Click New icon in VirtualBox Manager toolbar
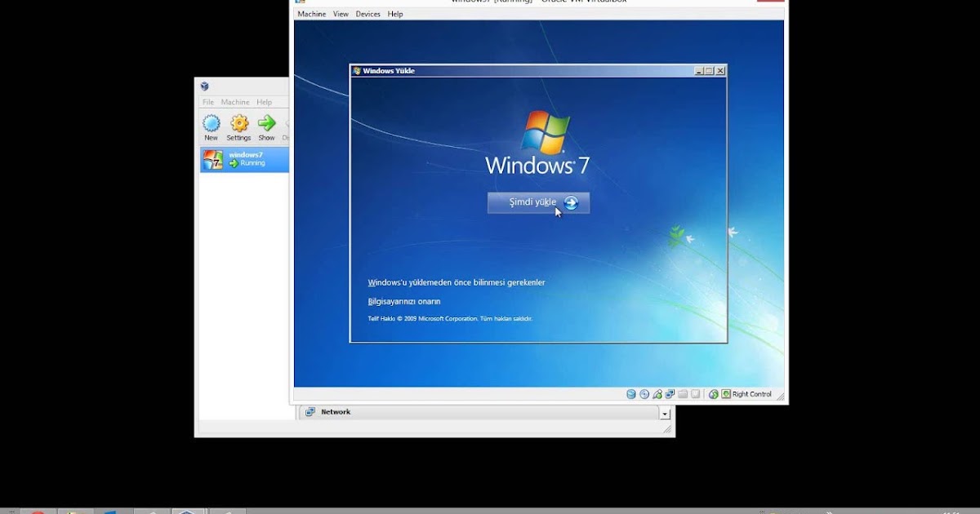Image resolution: width=980 pixels, height=514 pixels. 212,123
